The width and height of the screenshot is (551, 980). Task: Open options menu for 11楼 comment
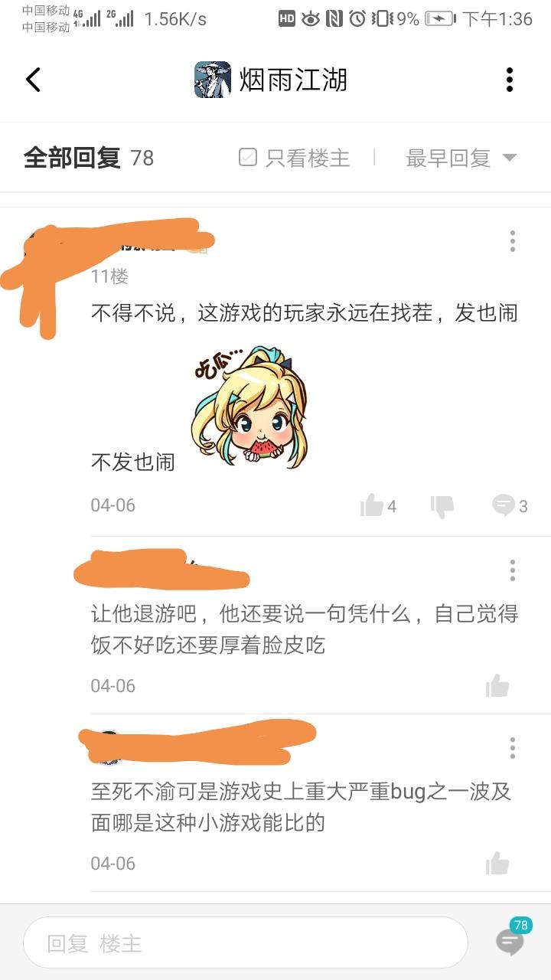[x=513, y=241]
